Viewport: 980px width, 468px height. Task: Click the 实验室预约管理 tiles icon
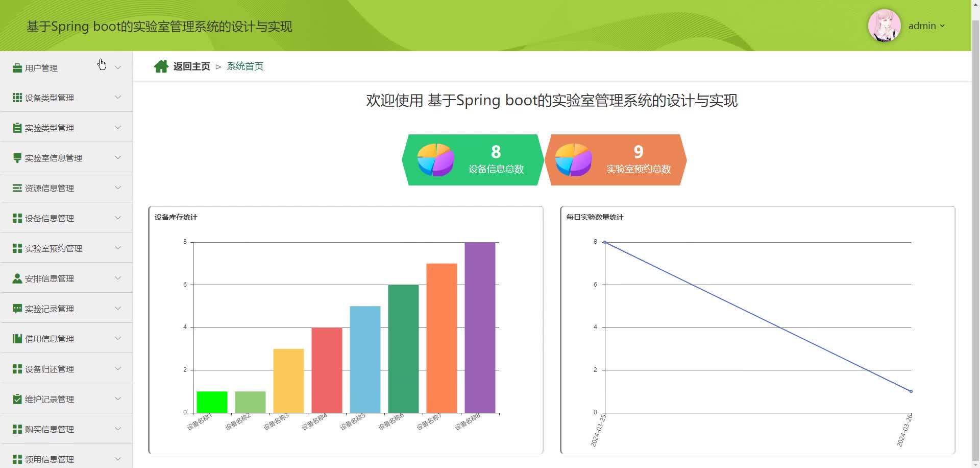tap(17, 248)
